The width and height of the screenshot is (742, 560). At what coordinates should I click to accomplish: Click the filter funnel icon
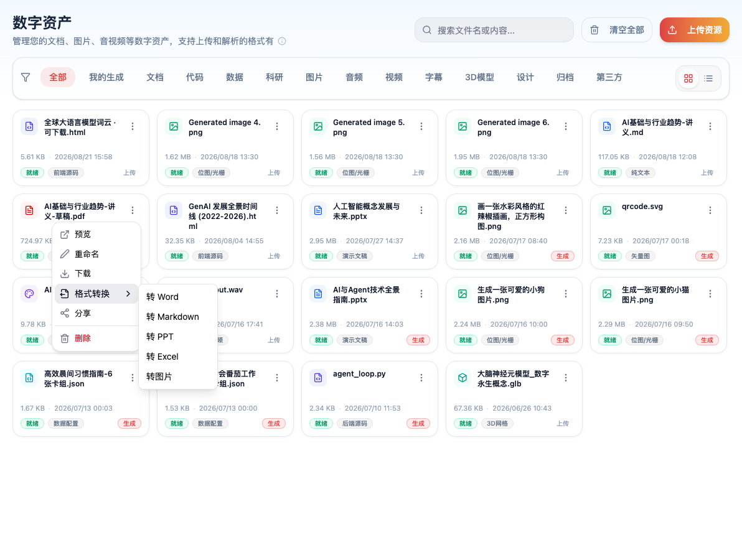pos(26,77)
